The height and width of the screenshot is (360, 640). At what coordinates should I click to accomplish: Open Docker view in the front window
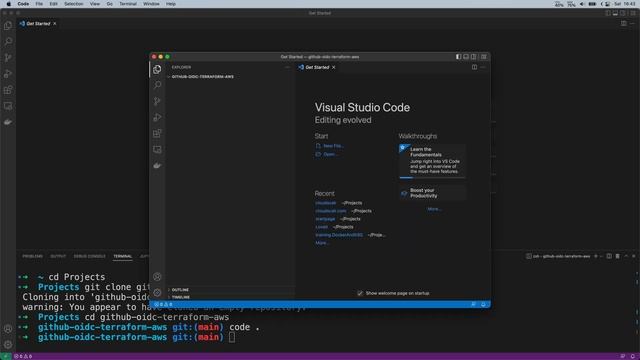157,165
